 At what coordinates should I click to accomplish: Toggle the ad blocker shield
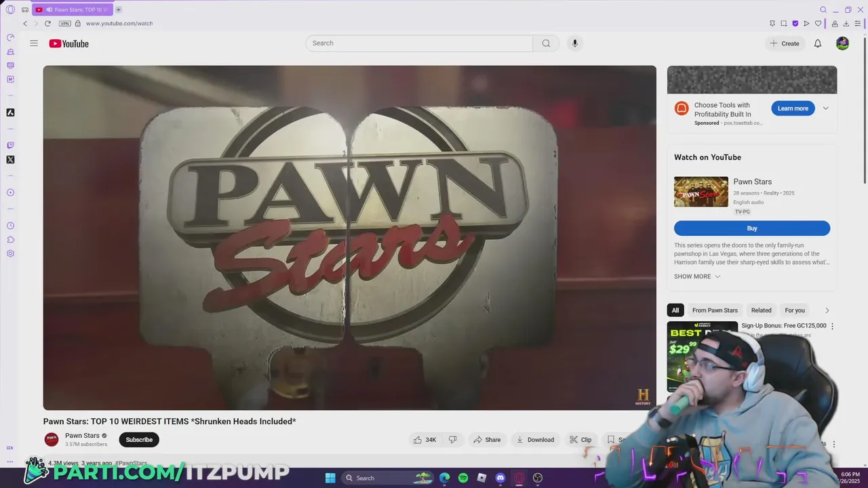click(x=795, y=23)
